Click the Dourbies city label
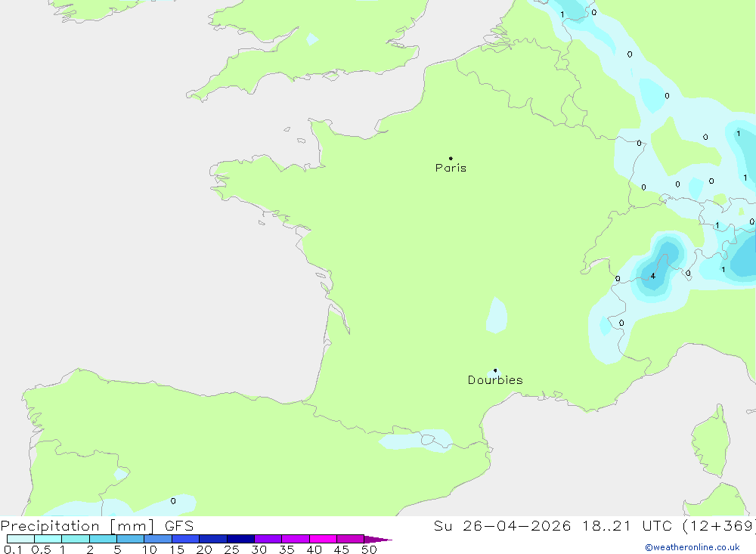 click(495, 380)
